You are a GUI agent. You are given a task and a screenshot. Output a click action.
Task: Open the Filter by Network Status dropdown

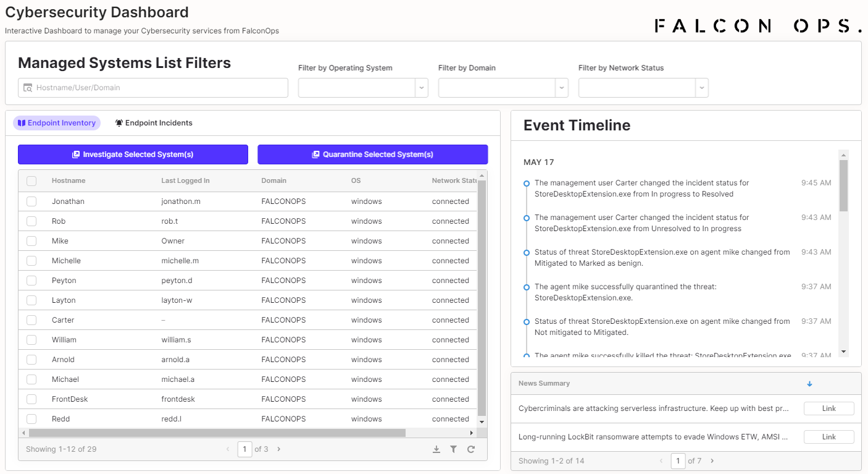702,88
